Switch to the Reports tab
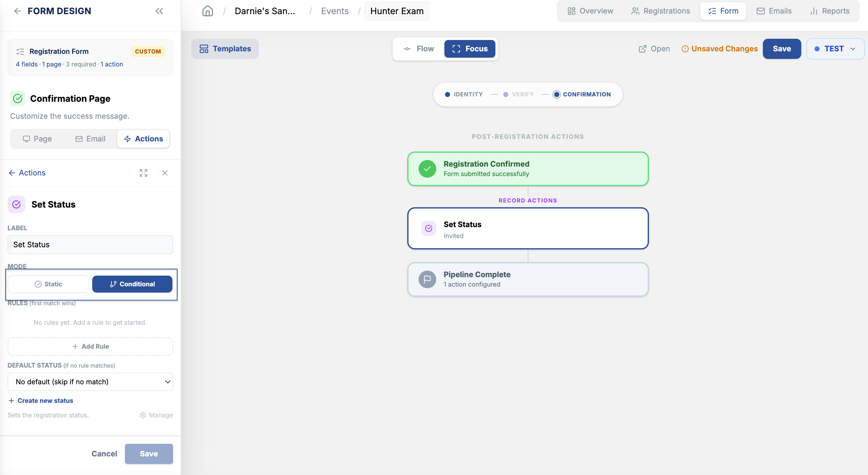Screen dimensions: 868x475 [x=830, y=11]
